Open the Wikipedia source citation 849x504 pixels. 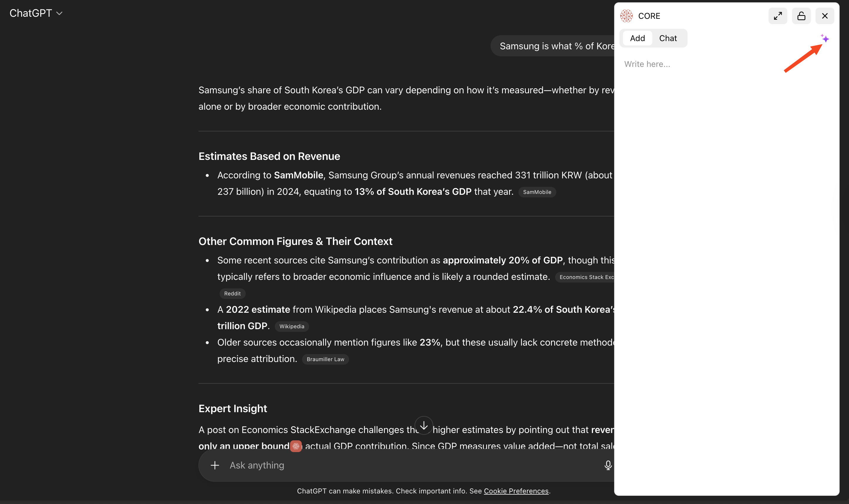tap(292, 327)
